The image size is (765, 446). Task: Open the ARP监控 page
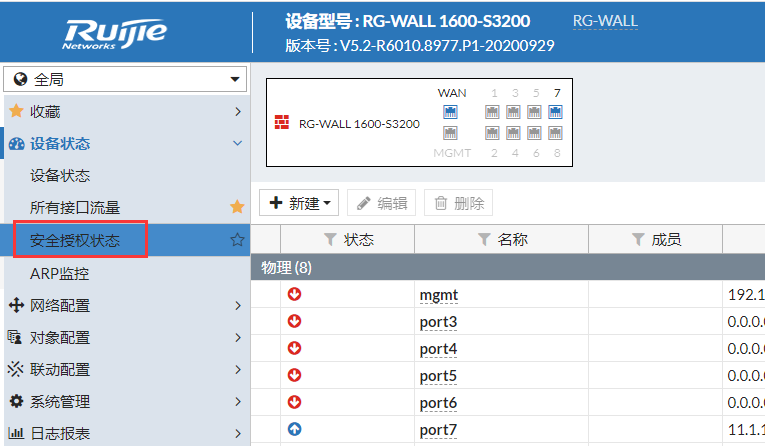60,274
